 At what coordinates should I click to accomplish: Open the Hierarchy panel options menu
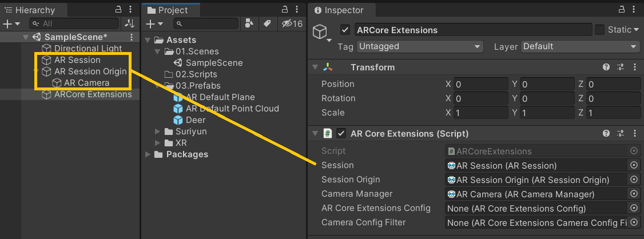click(x=130, y=10)
